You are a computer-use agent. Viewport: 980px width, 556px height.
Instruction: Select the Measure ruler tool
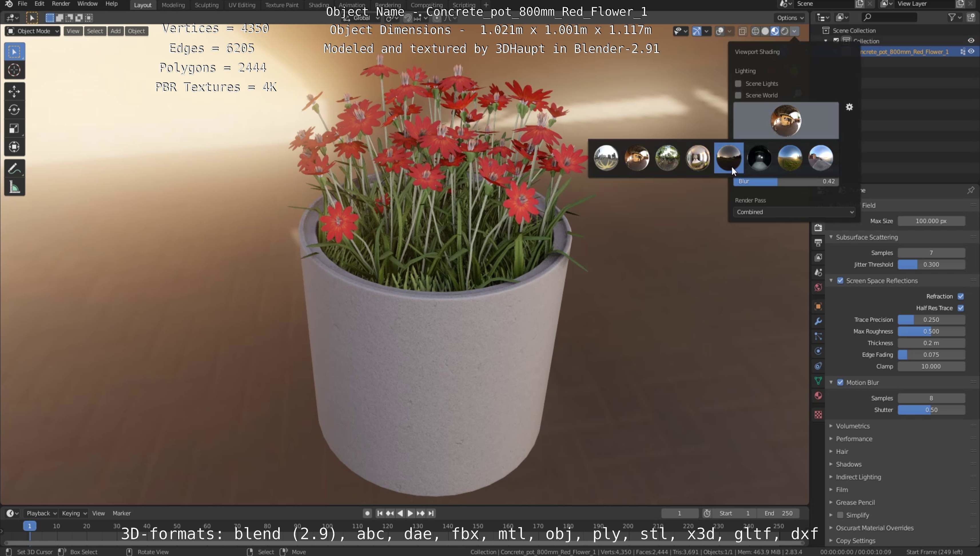click(15, 187)
